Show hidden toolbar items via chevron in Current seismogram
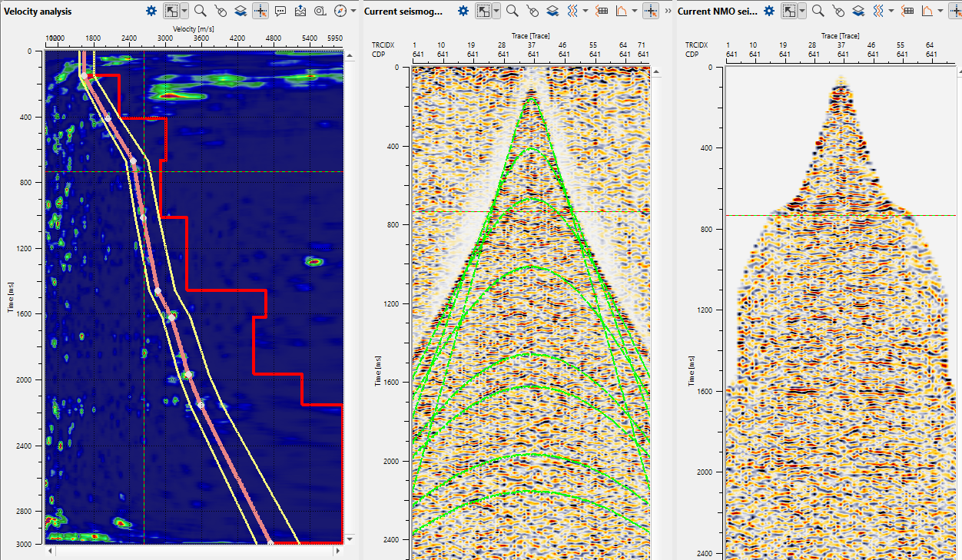The image size is (962, 560). click(667, 11)
